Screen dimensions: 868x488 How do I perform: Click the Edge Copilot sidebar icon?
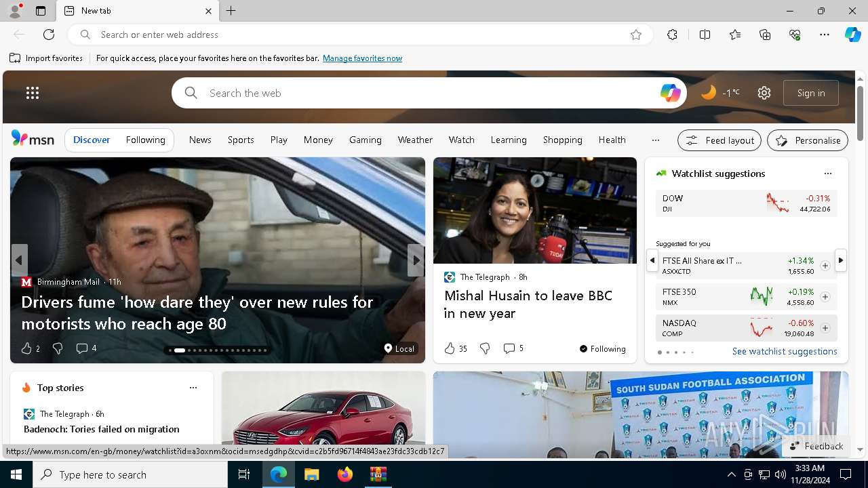point(852,35)
